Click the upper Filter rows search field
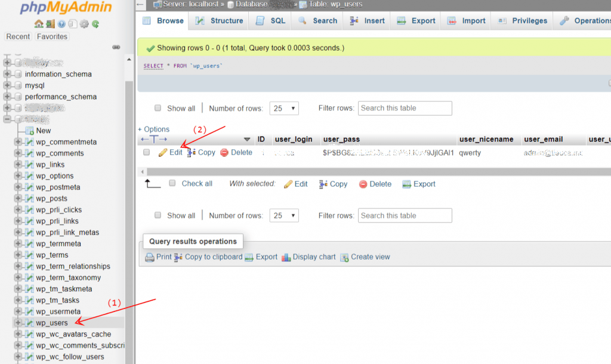This screenshot has height=364, width=611. pyautogui.click(x=405, y=108)
